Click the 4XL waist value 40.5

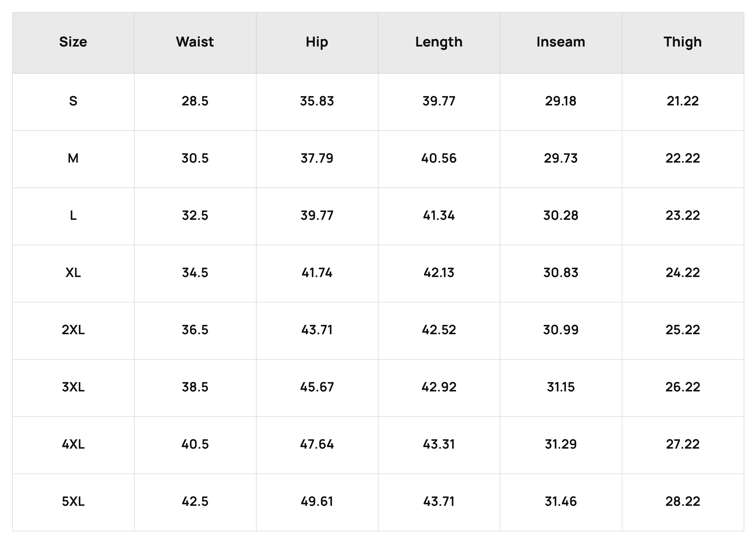(195, 444)
